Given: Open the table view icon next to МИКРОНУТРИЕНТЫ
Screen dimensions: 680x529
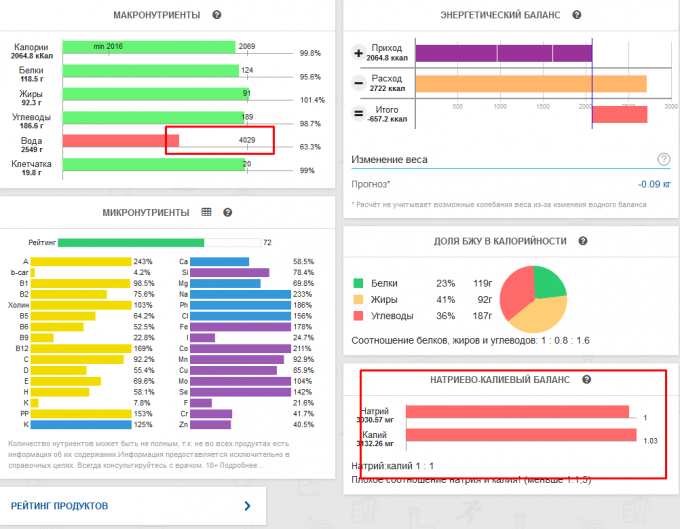Looking at the screenshot, I should pyautogui.click(x=207, y=212).
